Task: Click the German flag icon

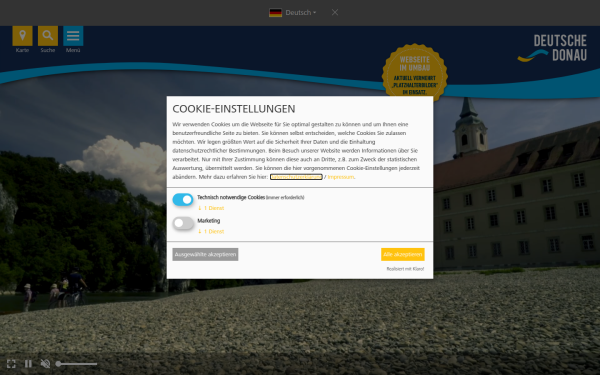Action: [x=275, y=13]
